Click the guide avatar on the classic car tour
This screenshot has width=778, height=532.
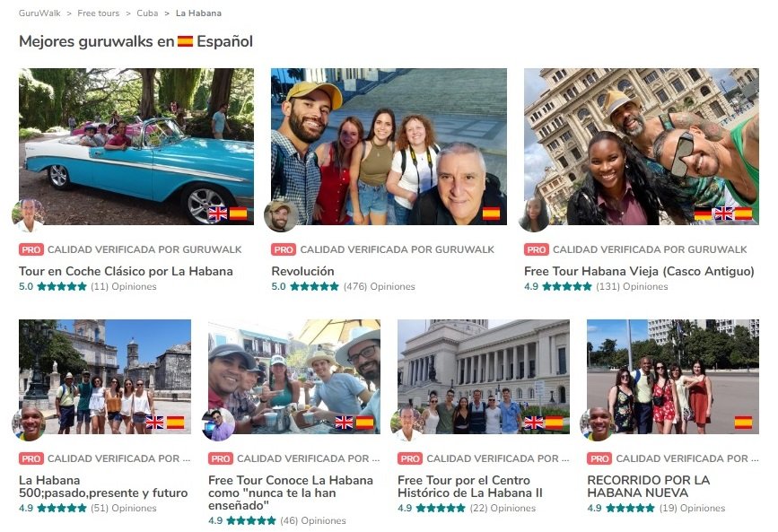point(29,215)
